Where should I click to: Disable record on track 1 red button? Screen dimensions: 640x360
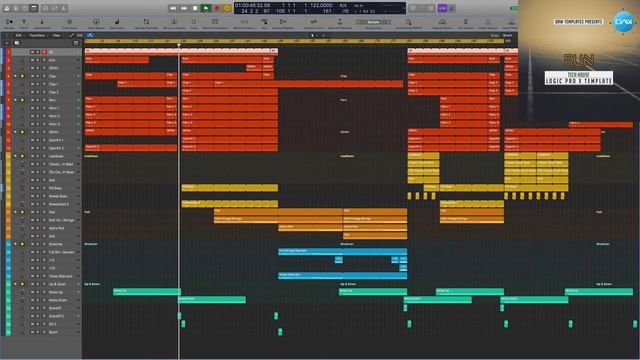44,52
